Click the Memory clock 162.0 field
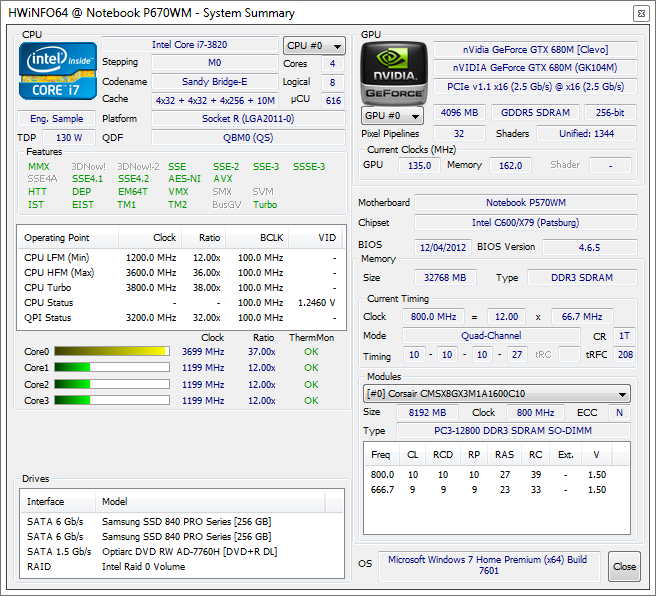Viewport: 656px width, 596px height. coord(510,166)
